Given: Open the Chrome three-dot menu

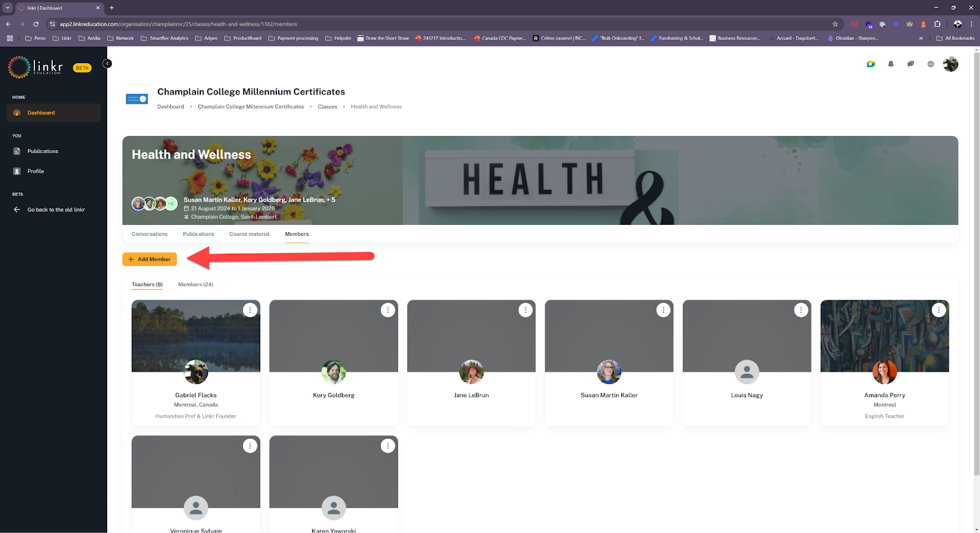Looking at the screenshot, I should [971, 24].
